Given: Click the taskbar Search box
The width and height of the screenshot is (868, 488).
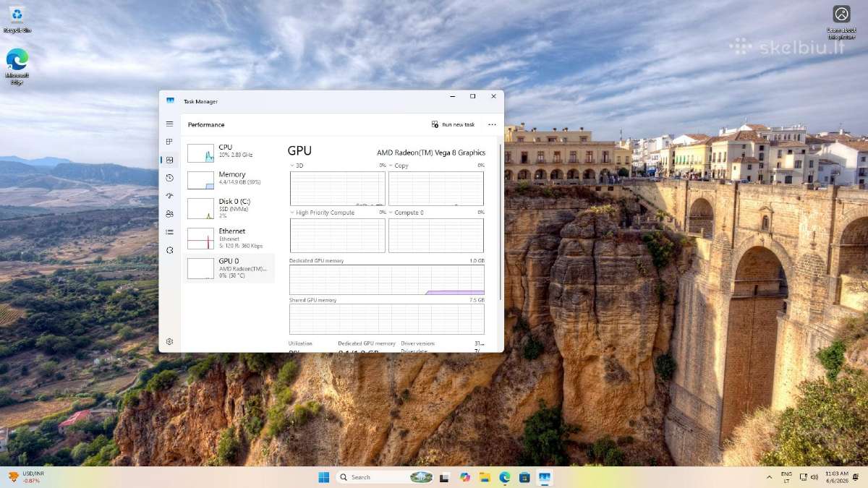Looking at the screenshot, I should [386, 477].
